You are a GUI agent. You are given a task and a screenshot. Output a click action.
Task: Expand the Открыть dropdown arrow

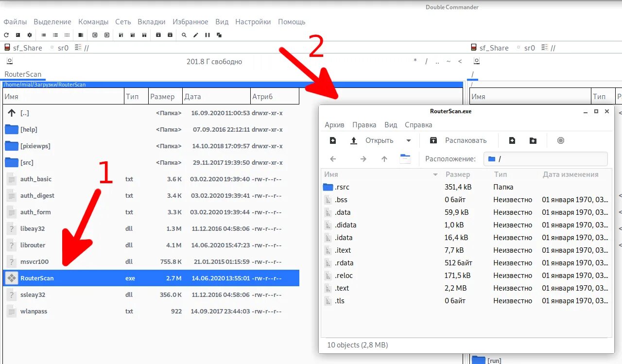point(409,140)
